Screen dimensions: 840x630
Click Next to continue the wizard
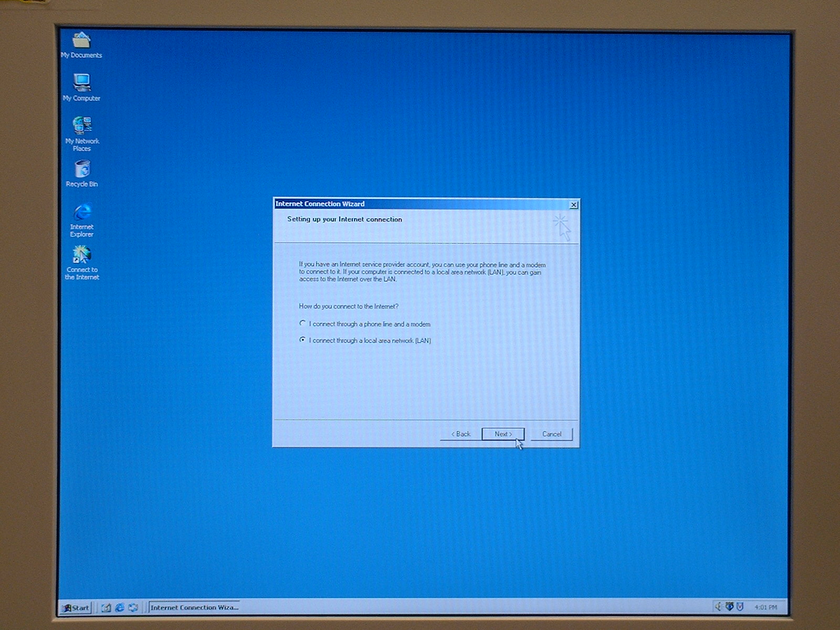pyautogui.click(x=503, y=434)
